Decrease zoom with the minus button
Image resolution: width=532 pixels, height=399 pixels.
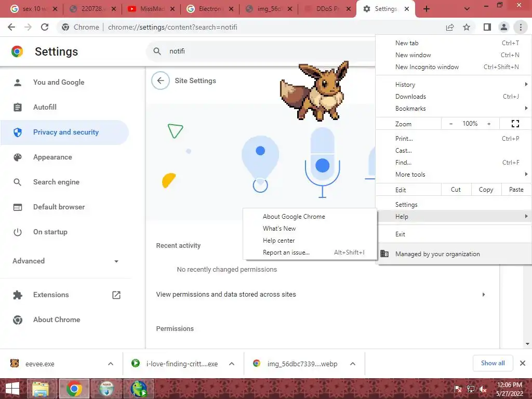(x=451, y=124)
